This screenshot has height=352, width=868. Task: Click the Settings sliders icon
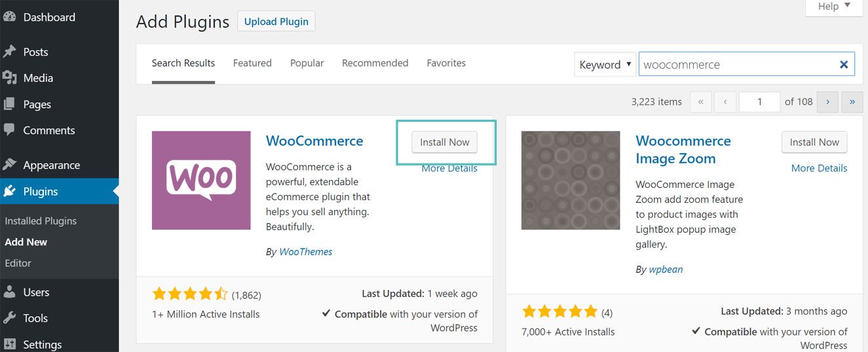click(10, 344)
